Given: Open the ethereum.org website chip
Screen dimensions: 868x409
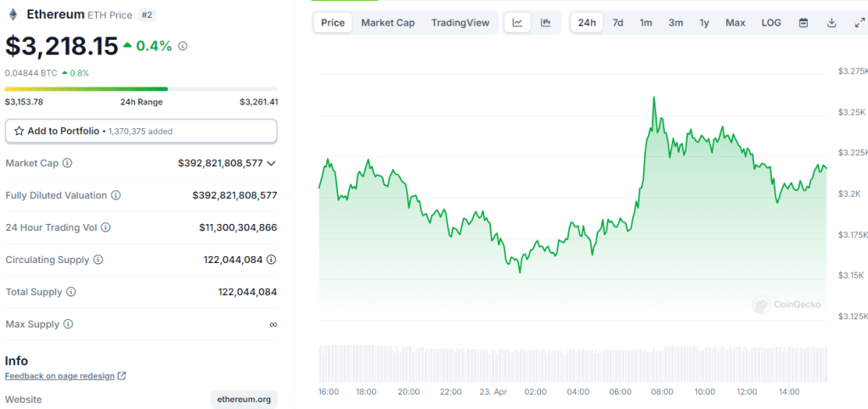Looking at the screenshot, I should (x=244, y=399).
